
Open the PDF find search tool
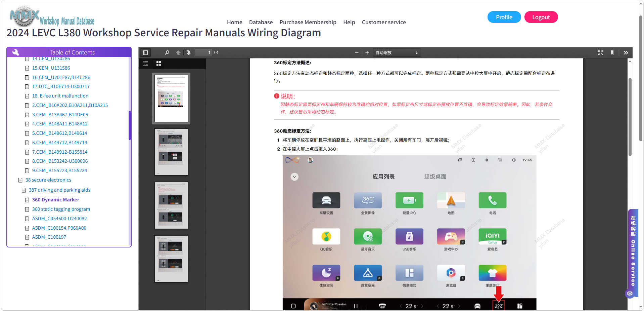tap(167, 53)
